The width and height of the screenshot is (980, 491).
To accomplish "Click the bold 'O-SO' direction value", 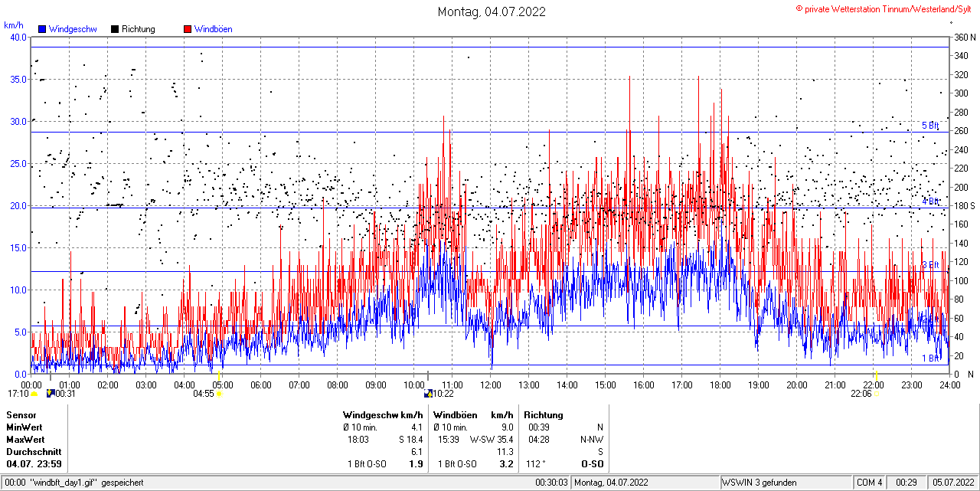I will [x=593, y=464].
